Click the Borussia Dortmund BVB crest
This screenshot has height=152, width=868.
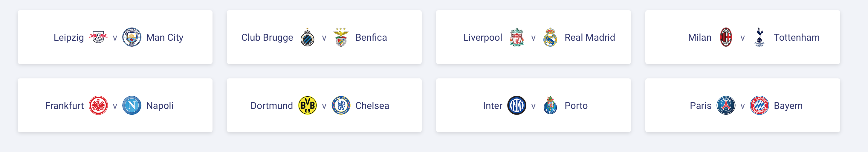point(307,106)
